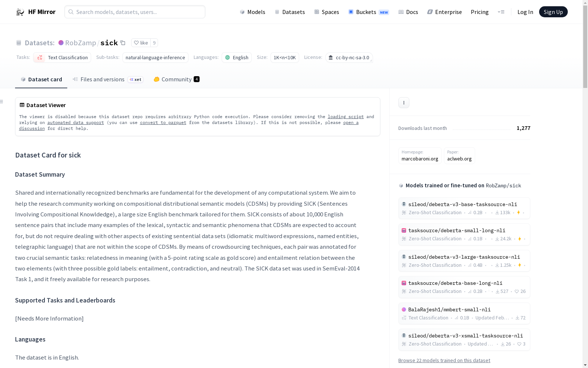
Task: Go to the Pricing page
Action: coord(480,12)
